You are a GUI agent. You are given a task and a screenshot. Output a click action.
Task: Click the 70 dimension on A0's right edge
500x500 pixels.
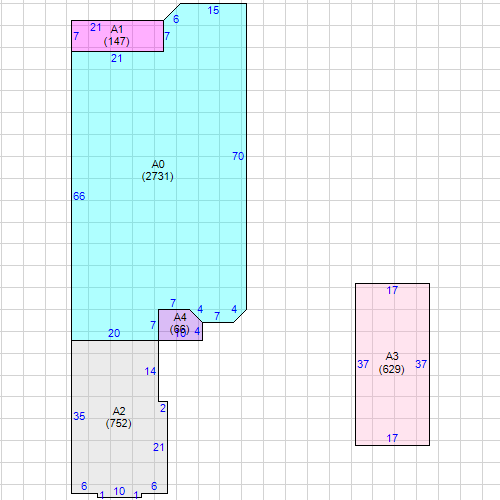coord(238,156)
